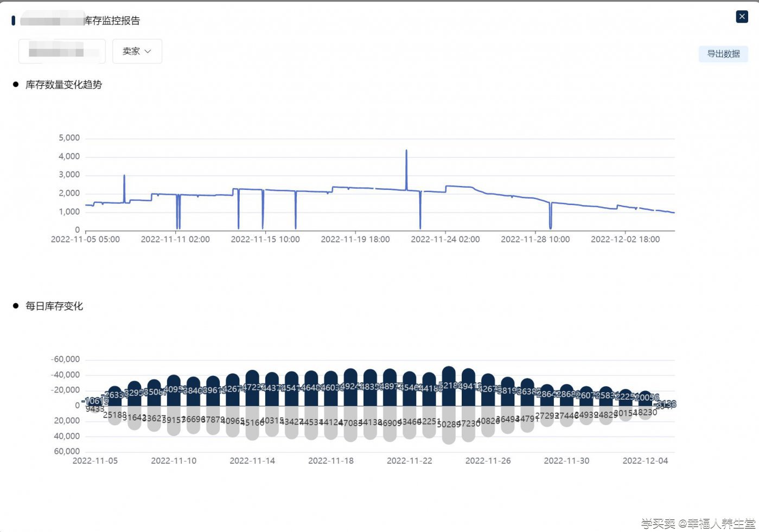Click the 2,000 y-axis label

pos(69,193)
